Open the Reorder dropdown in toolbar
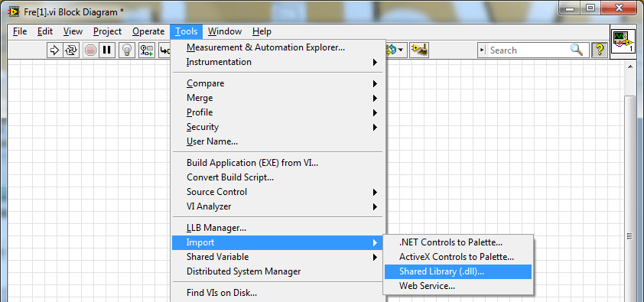The height and width of the screenshot is (302, 644). (x=396, y=50)
